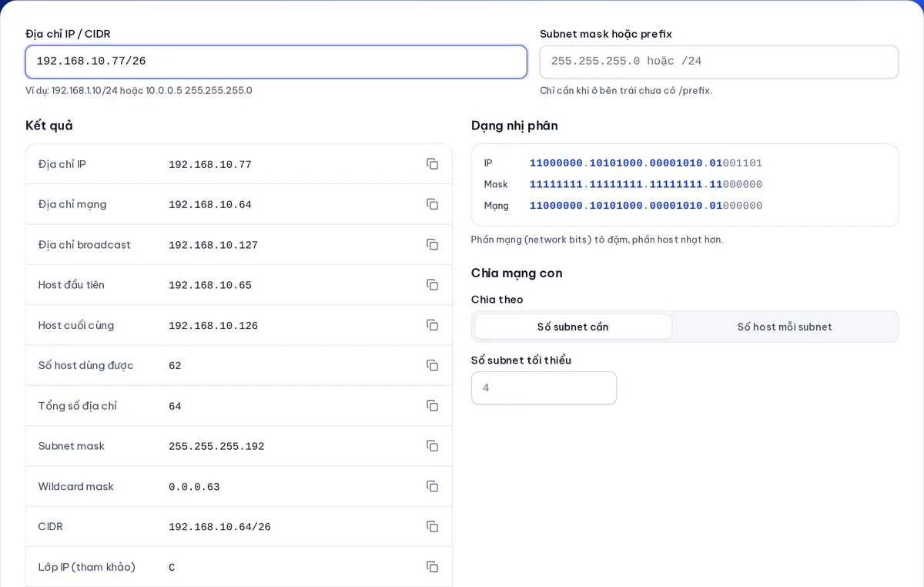924x587 pixels.
Task: Click the binary IP row value
Action: 646,163
